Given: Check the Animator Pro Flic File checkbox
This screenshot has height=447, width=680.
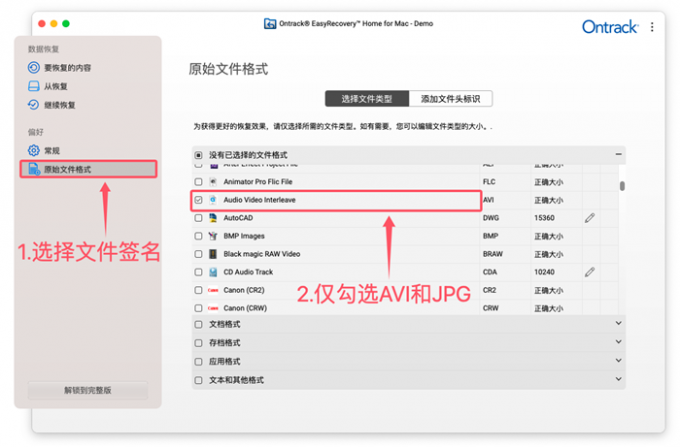Looking at the screenshot, I should click(198, 182).
